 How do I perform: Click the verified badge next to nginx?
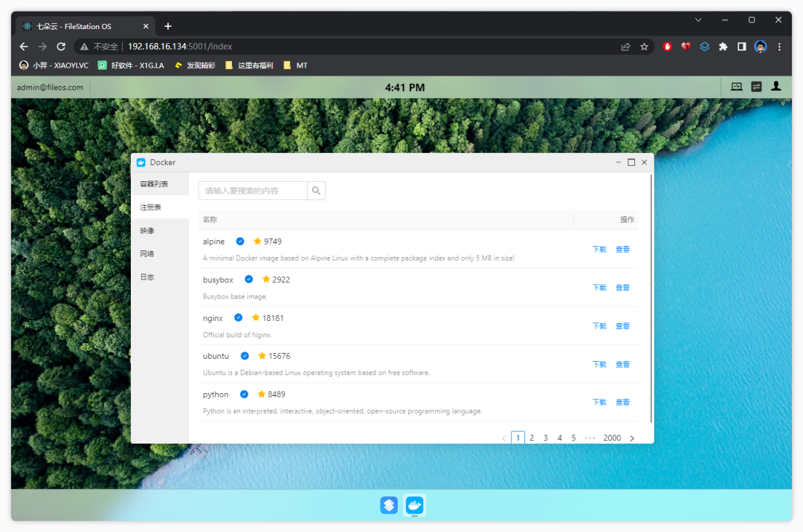click(238, 318)
